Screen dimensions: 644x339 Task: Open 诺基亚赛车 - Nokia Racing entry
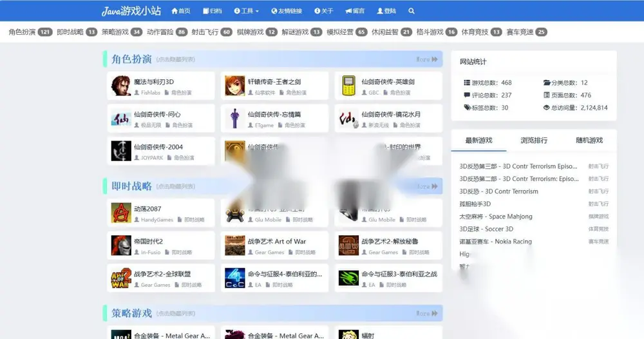(495, 242)
